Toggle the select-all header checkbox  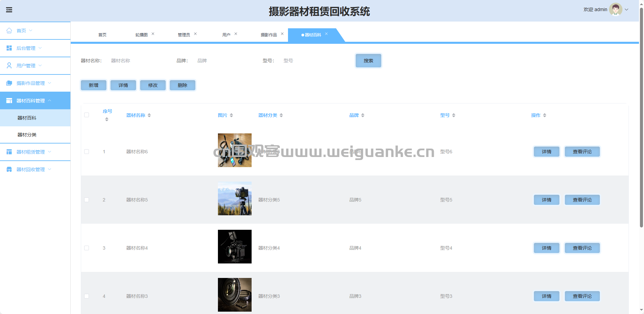[x=87, y=115]
